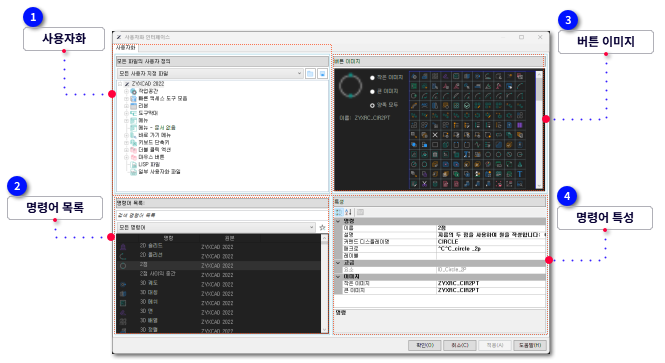Click the 매크로 value ^C^C_circle _2p
This screenshot has width=665, height=363.
[x=459, y=249]
